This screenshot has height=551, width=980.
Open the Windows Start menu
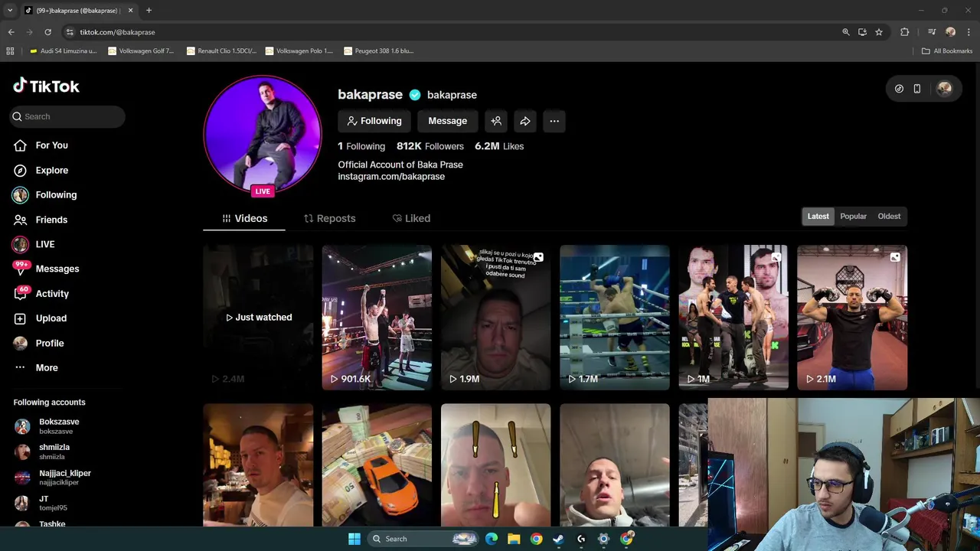coord(354,539)
